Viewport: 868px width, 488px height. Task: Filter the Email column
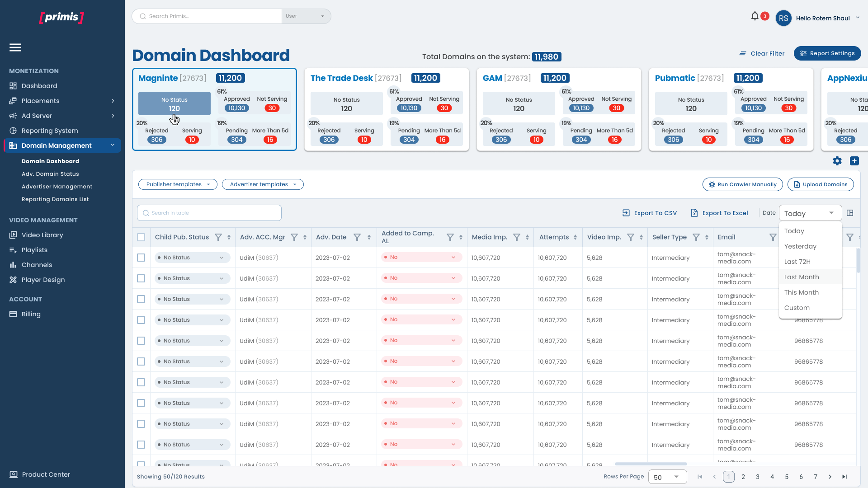pyautogui.click(x=773, y=237)
